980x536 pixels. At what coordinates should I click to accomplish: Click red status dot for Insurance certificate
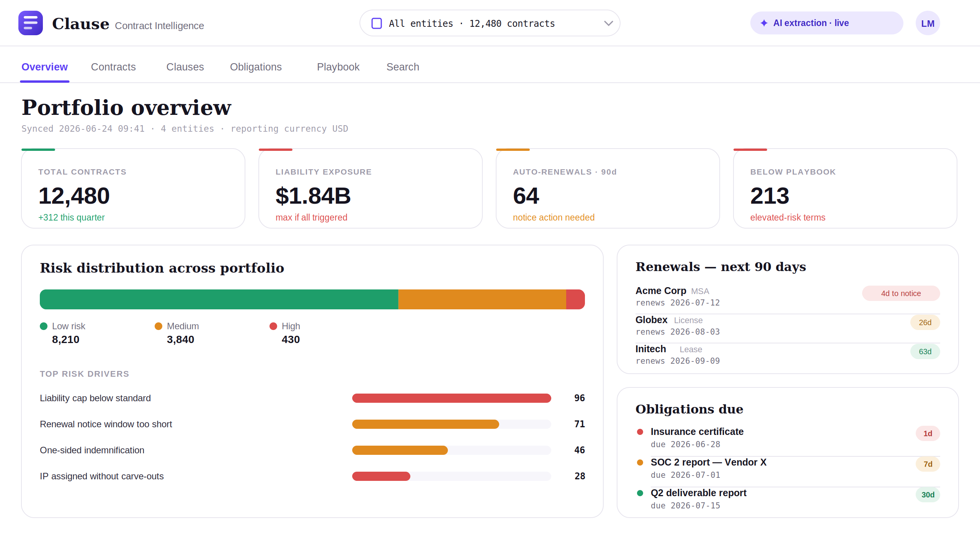tap(640, 432)
